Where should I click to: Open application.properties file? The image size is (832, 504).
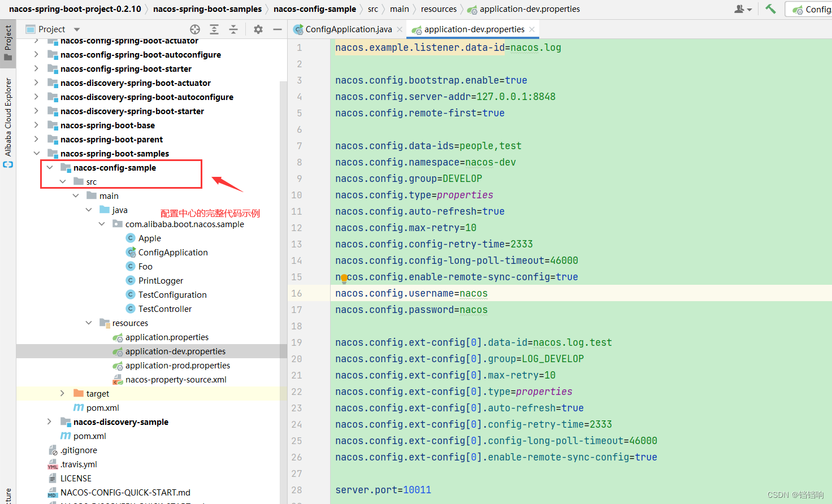(x=161, y=337)
